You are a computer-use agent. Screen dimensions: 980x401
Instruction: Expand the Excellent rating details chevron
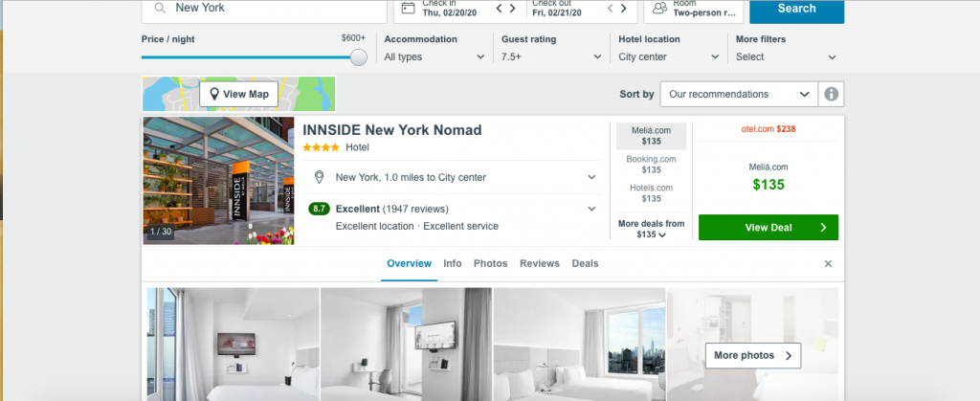591,209
